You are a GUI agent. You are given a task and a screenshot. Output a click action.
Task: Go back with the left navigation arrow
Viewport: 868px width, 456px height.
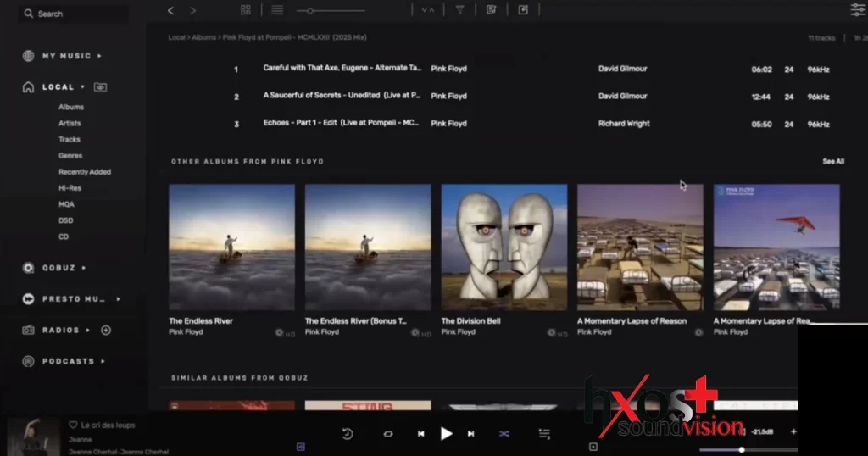pyautogui.click(x=170, y=10)
